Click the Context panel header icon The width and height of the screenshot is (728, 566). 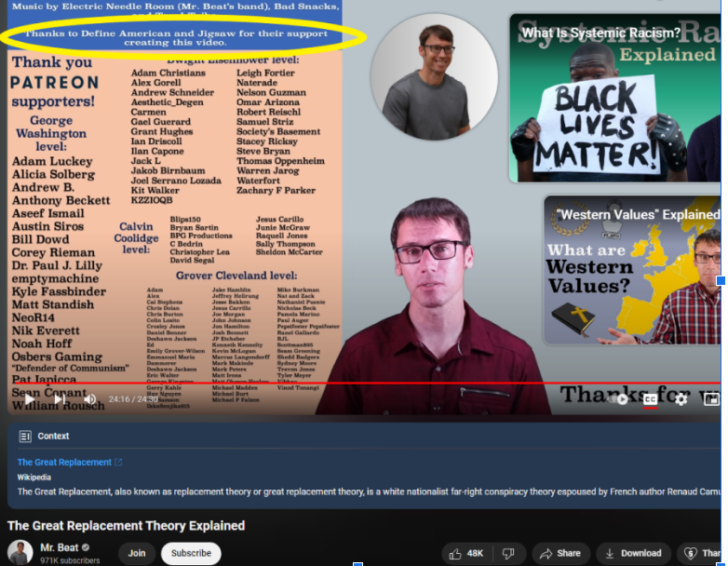25,436
